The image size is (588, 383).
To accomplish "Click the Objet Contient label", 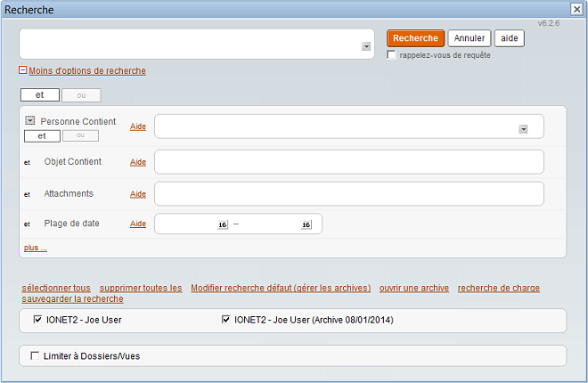I will click(73, 161).
